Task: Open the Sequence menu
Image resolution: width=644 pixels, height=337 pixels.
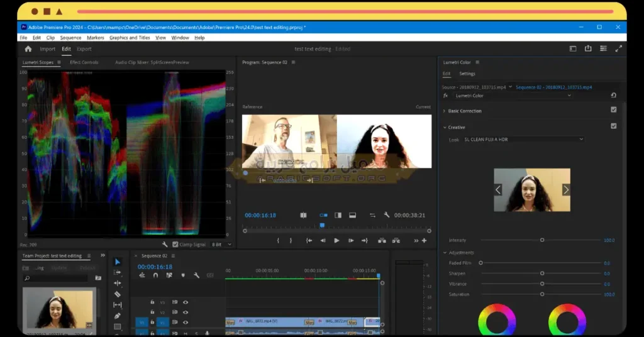Action: point(70,37)
